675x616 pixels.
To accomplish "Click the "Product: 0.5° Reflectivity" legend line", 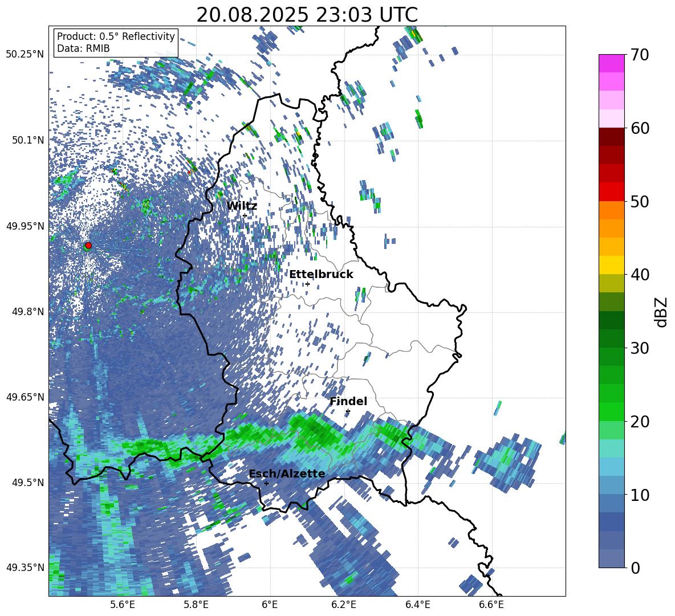I will [116, 36].
